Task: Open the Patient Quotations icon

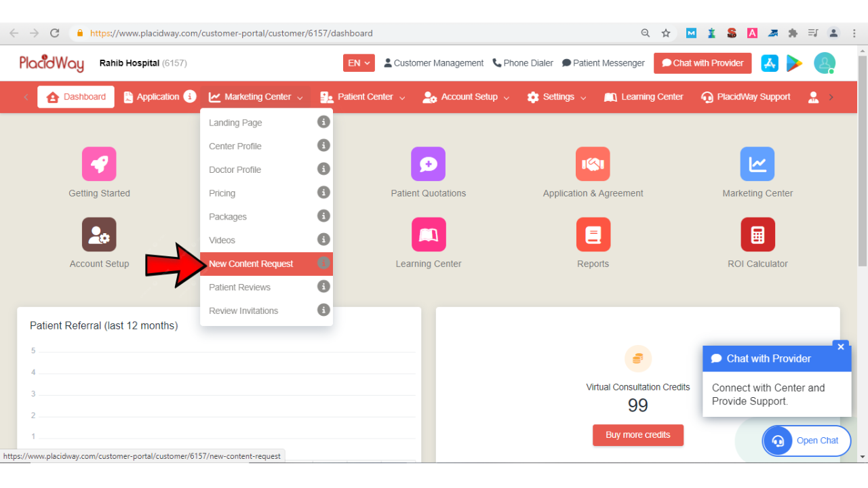Action: (428, 164)
